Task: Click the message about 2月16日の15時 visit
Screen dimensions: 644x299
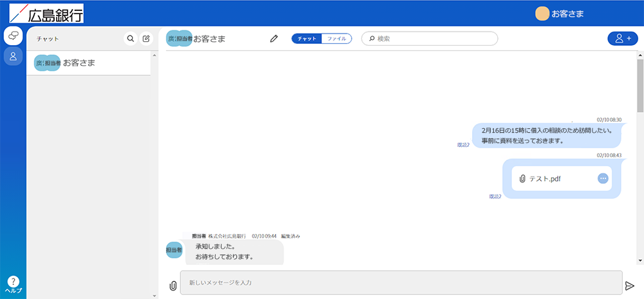Action: click(546, 135)
